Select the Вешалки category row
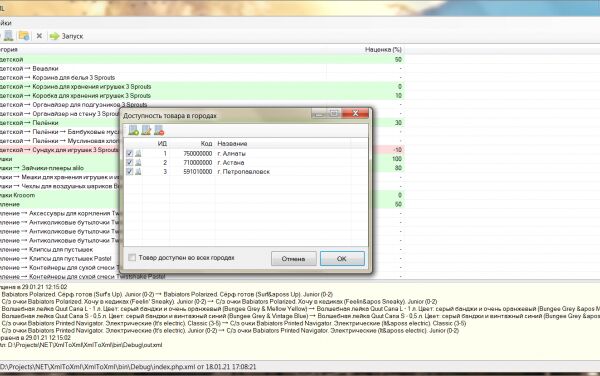600x376 pixels. (x=202, y=68)
